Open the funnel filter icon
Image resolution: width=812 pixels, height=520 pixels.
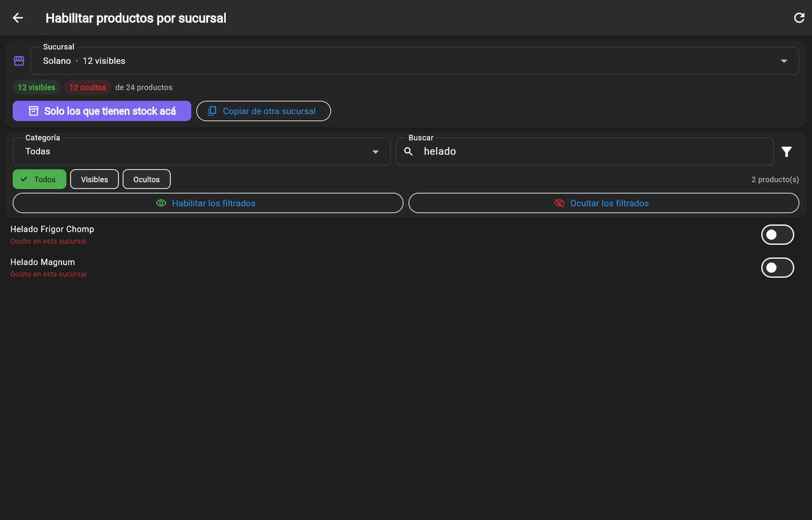point(787,152)
